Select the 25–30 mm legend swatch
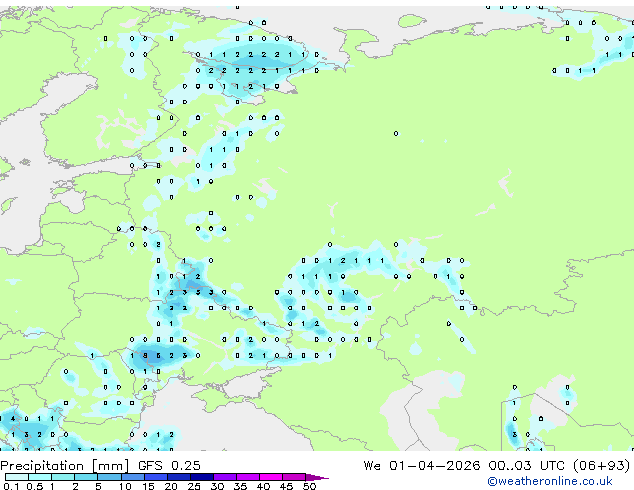Screen dimensions: 634x490 (x=201, y=477)
